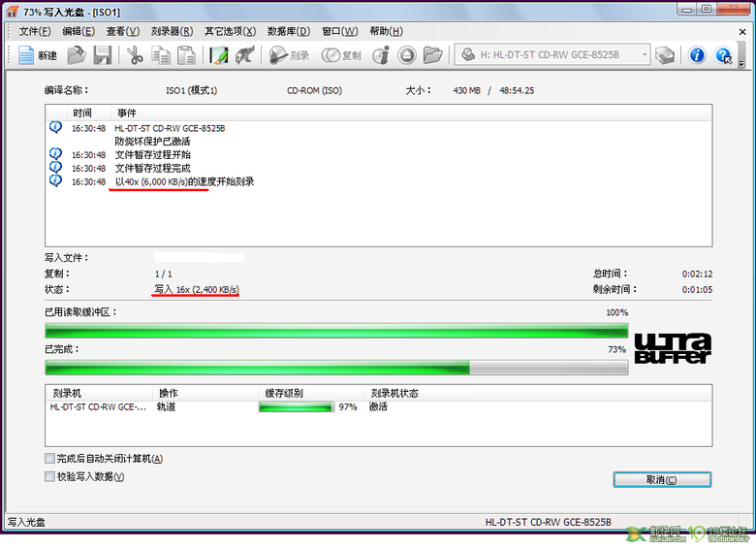Open the 文件(F) menu
The image size is (756, 550).
tap(34, 31)
